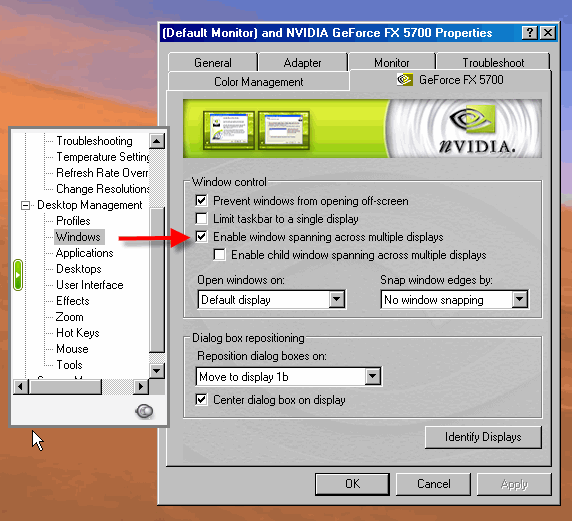572x521 pixels.
Task: Enable Limit taskbar to a single display
Action: (x=201, y=219)
